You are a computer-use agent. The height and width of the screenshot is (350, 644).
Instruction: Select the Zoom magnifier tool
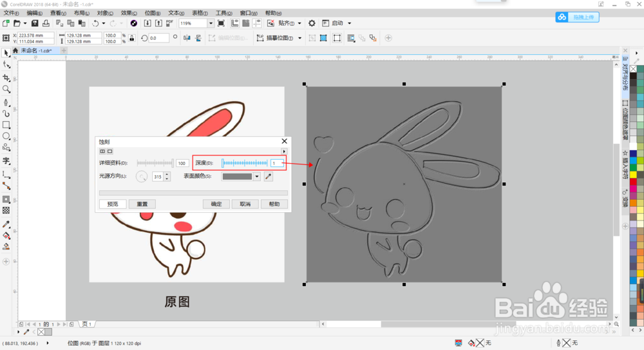point(6,89)
